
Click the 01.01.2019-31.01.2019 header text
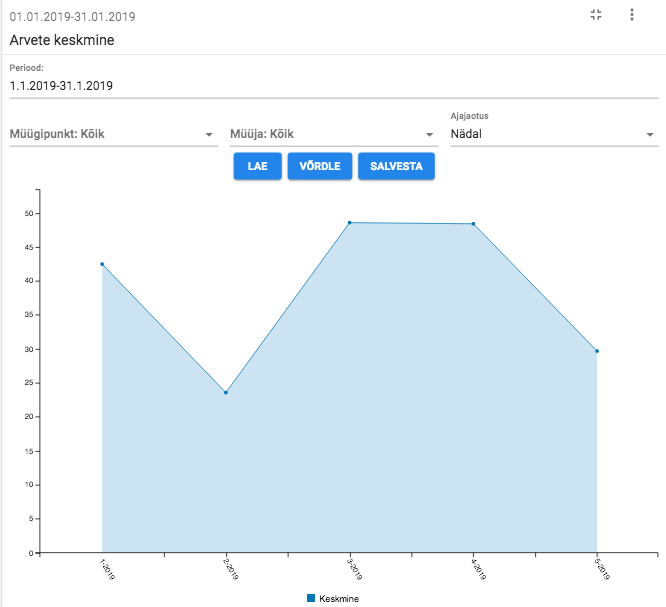(x=72, y=17)
